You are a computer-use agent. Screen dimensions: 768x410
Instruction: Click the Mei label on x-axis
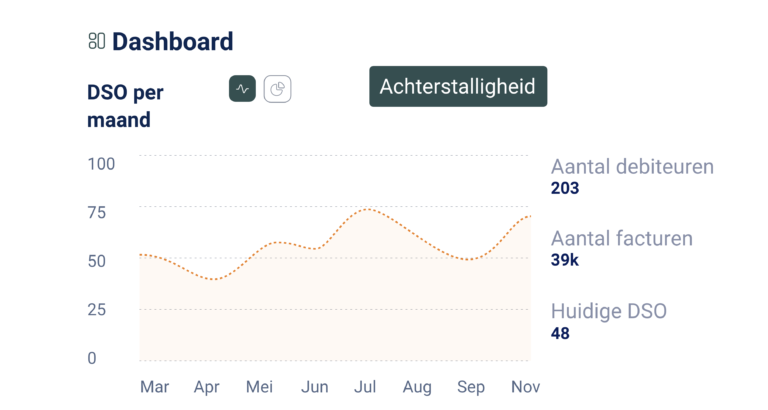pyautogui.click(x=259, y=387)
